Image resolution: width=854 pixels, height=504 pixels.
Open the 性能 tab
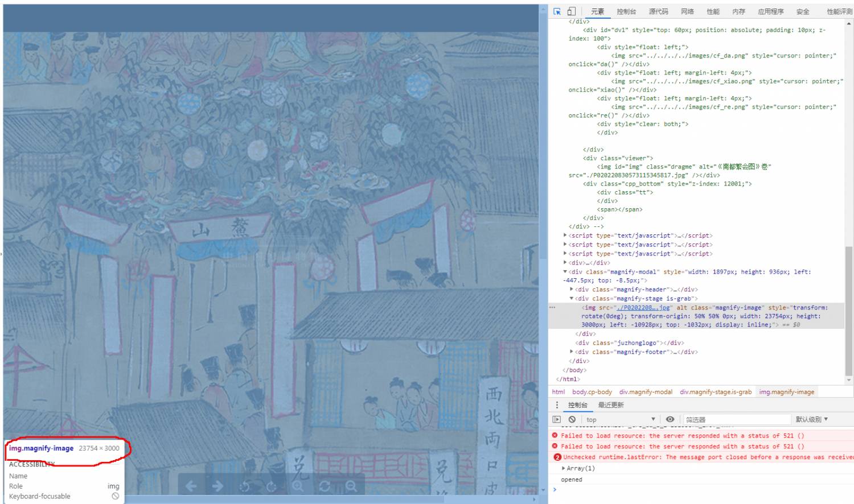coord(713,11)
